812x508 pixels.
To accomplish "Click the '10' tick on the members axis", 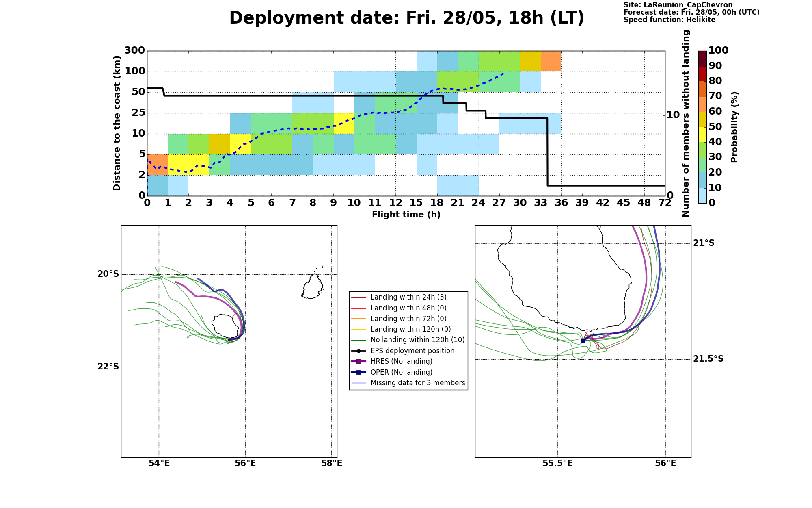I will pyautogui.click(x=673, y=115).
